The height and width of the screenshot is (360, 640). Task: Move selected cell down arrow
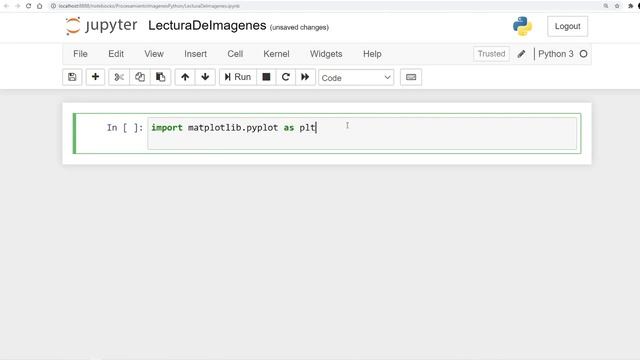205,77
